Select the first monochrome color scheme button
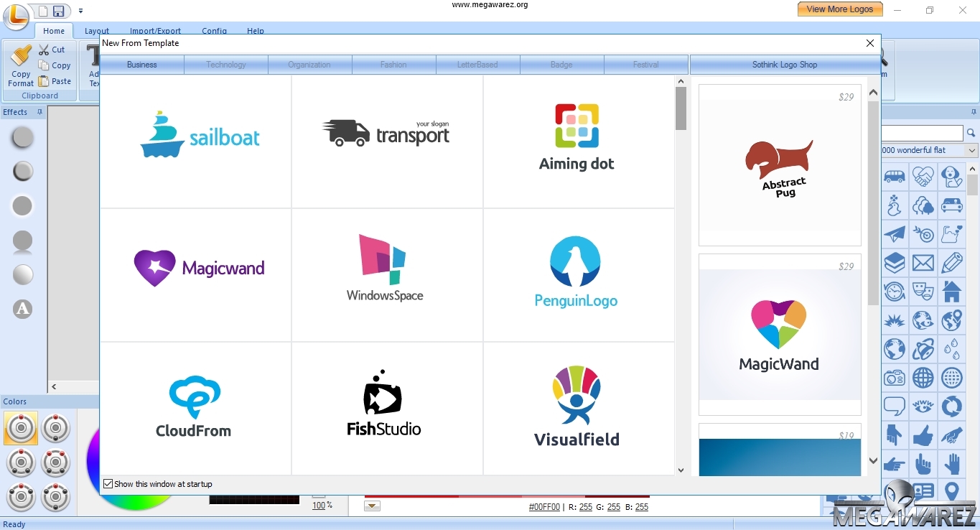 pyautogui.click(x=21, y=428)
